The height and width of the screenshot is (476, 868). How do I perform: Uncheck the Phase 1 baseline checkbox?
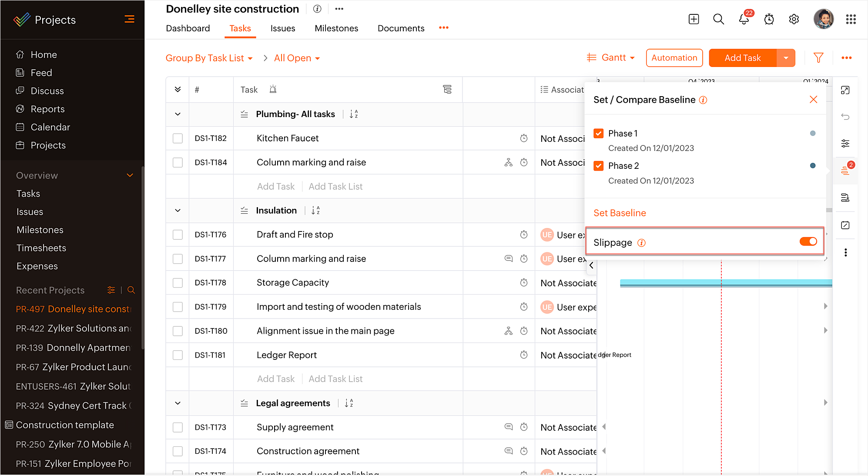599,133
